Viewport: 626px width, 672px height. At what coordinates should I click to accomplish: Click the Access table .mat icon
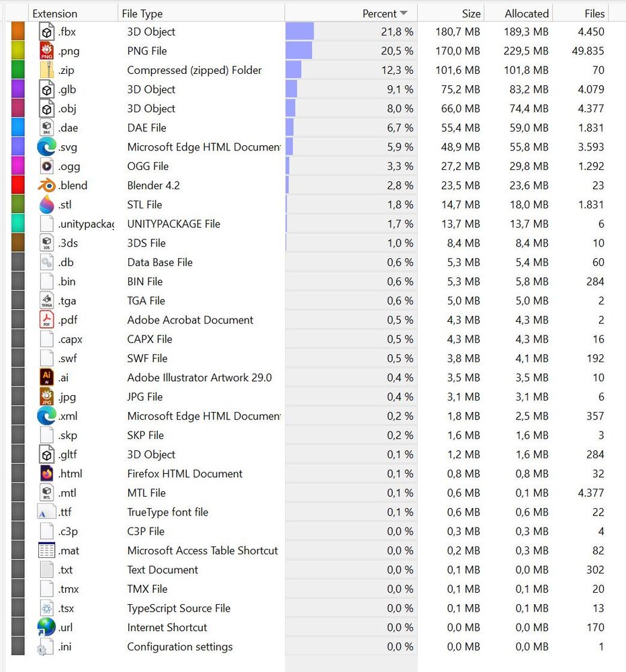[x=47, y=550]
